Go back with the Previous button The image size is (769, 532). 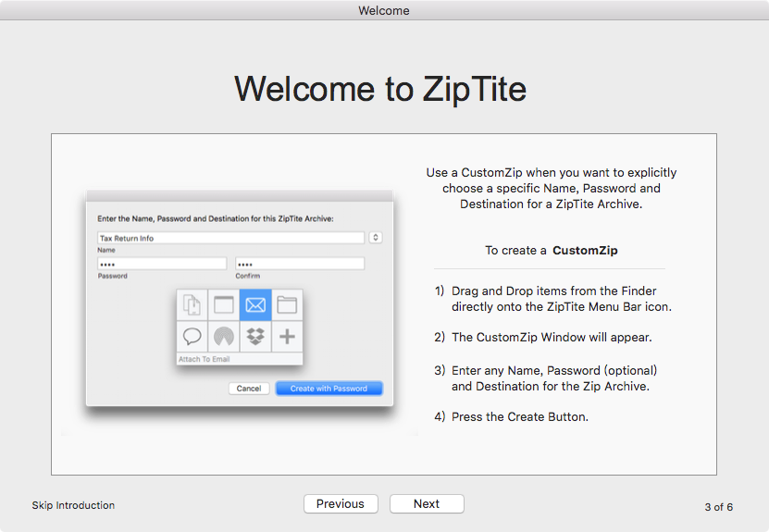tap(341, 503)
